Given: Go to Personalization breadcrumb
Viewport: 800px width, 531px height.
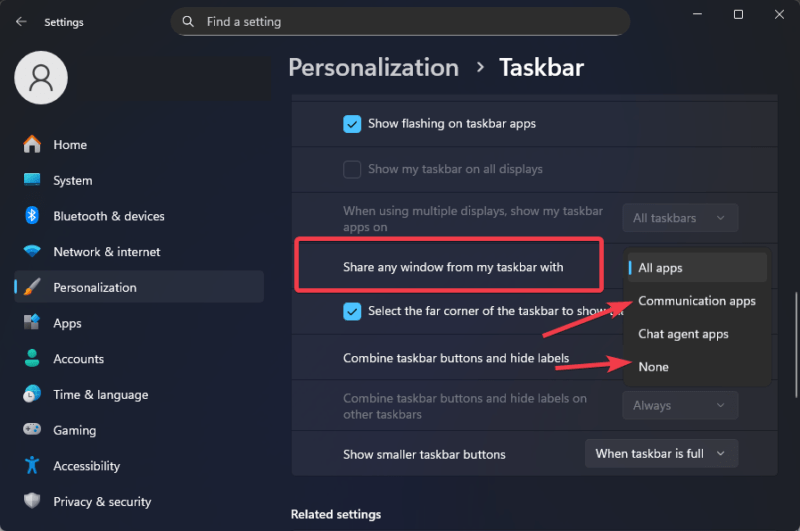Looking at the screenshot, I should point(373,68).
